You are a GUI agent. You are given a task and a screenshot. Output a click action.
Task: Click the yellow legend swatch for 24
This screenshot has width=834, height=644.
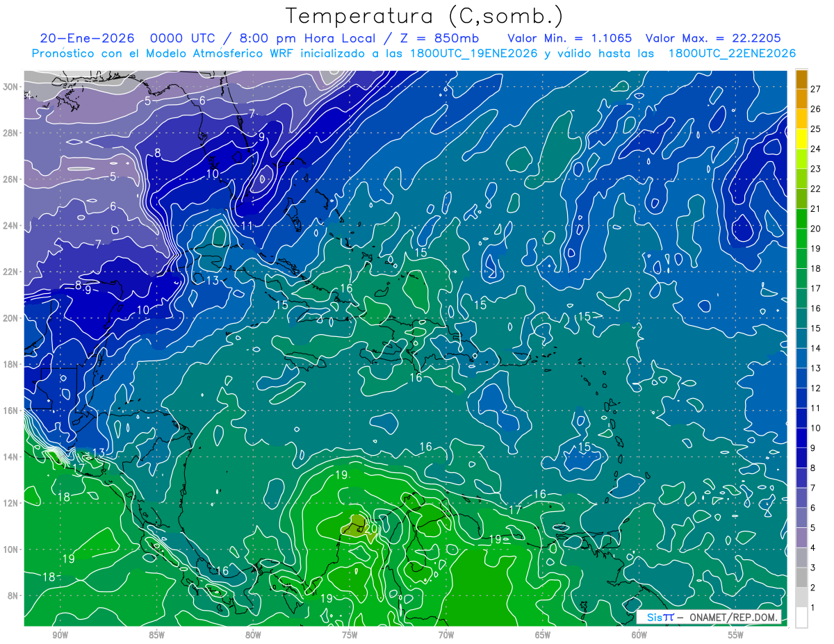click(x=801, y=138)
